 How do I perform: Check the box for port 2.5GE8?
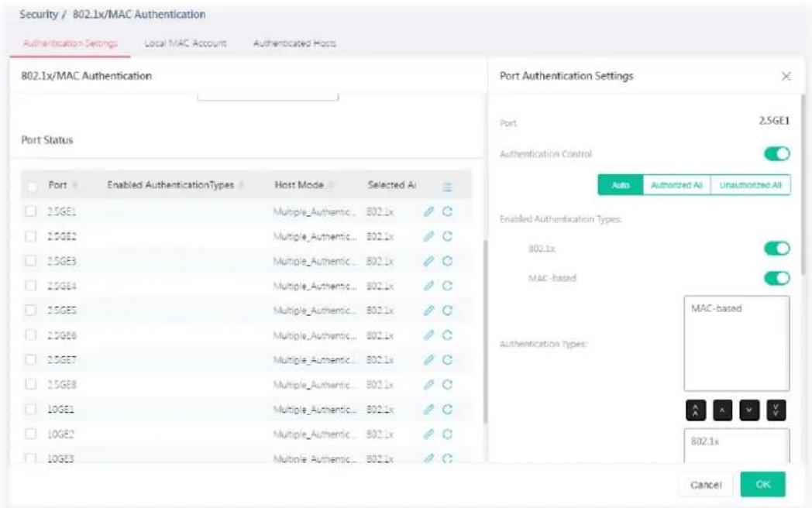31,384
